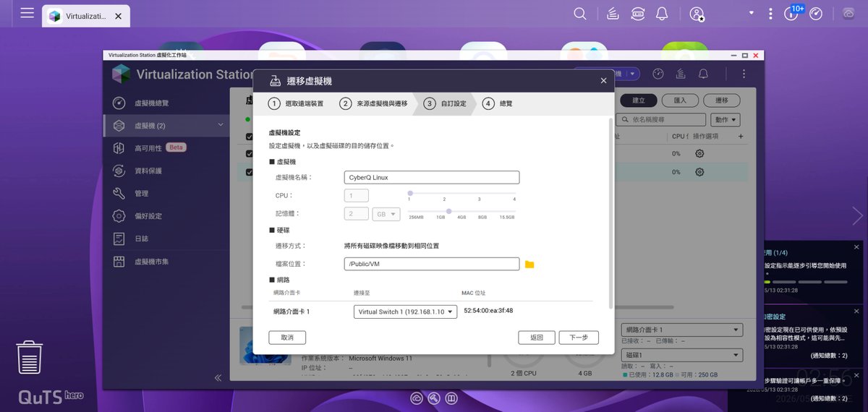Viewport: 868px width, 412px height.
Task: Browse with the yellow folder icon
Action: tap(529, 265)
